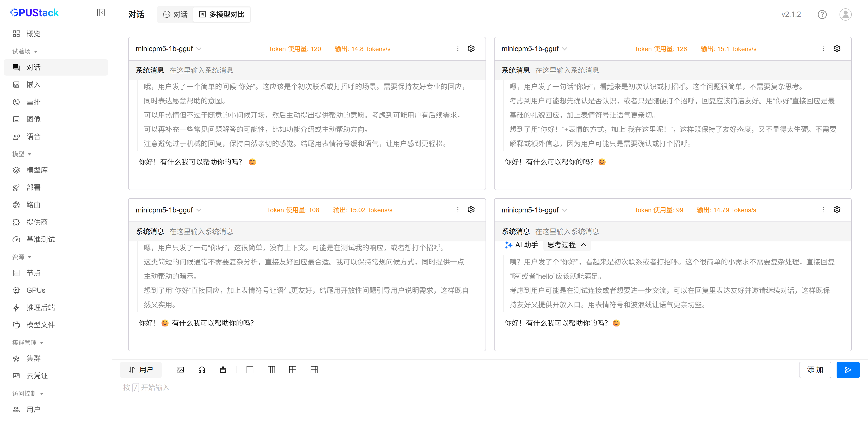Collapse the 资源 sidebar group

coord(22,257)
